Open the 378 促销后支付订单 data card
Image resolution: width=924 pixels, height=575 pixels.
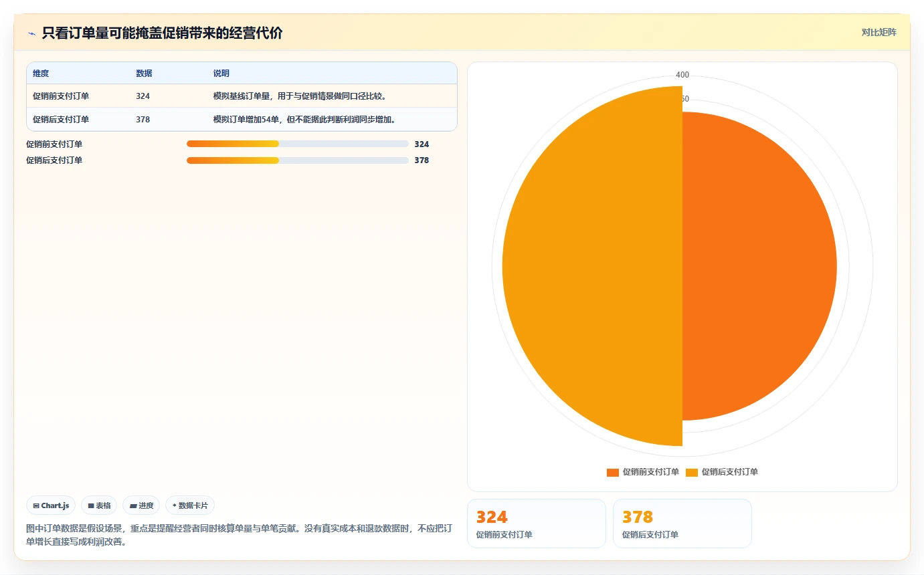(682, 524)
